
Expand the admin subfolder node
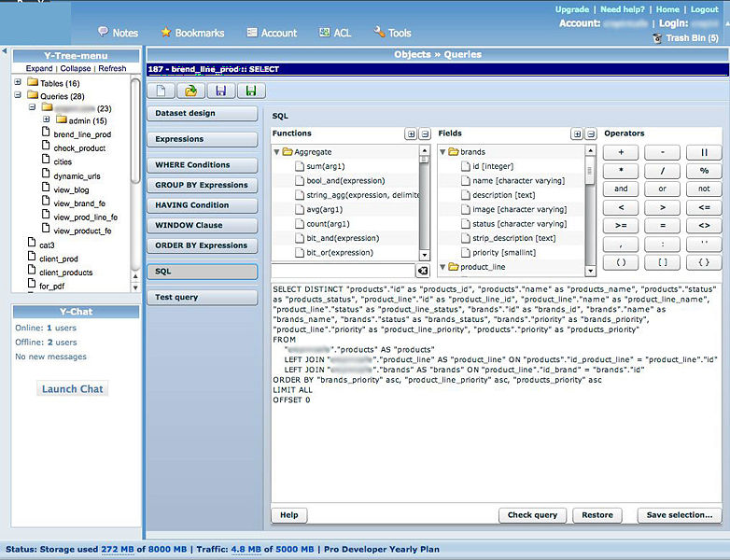click(47, 120)
